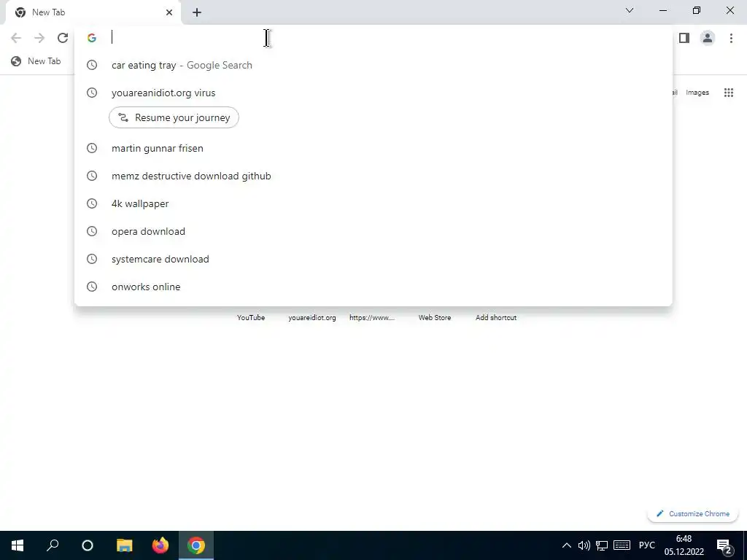The width and height of the screenshot is (747, 560).
Task: Open the Windows Start menu
Action: (x=18, y=545)
